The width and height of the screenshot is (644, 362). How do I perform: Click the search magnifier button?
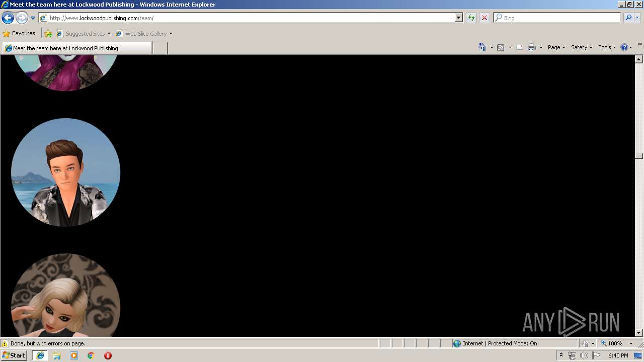pyautogui.click(x=628, y=18)
